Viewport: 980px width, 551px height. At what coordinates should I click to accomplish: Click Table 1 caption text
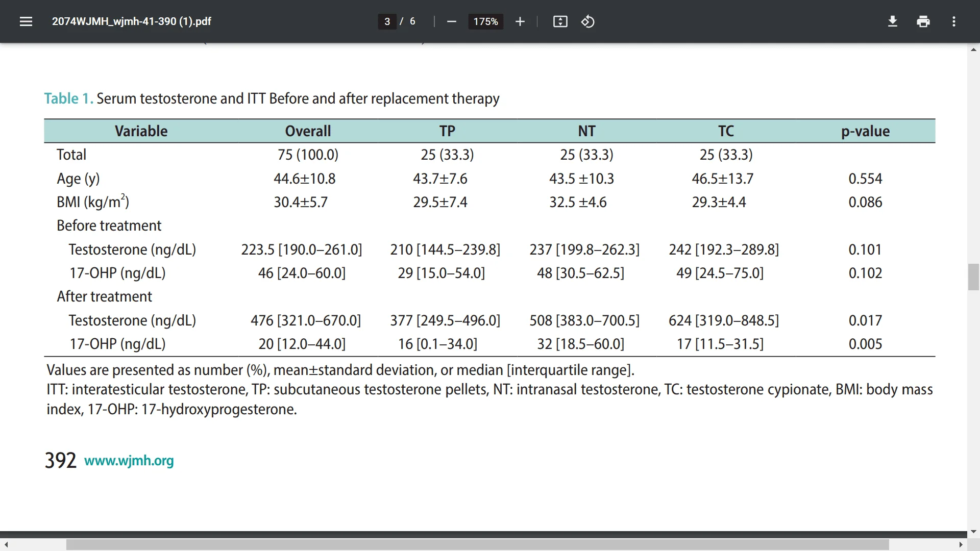coord(68,98)
